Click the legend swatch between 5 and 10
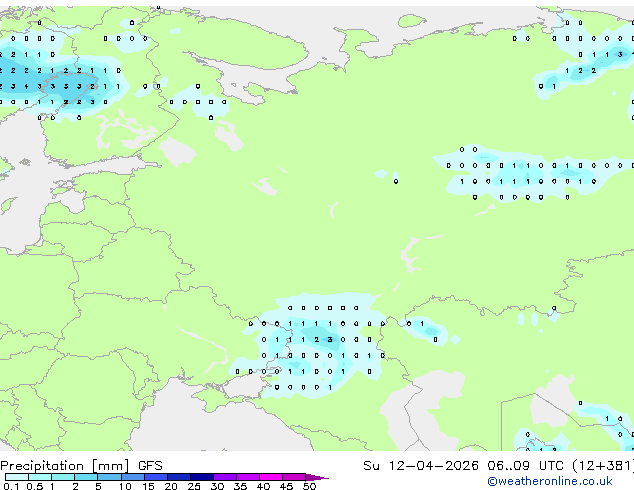The width and height of the screenshot is (634, 490). (x=109, y=477)
